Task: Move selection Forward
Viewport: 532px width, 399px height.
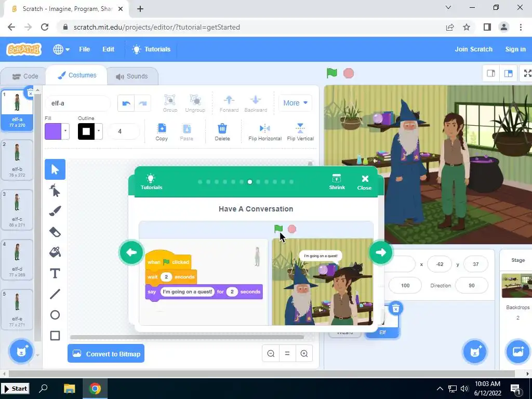Action: click(x=229, y=103)
